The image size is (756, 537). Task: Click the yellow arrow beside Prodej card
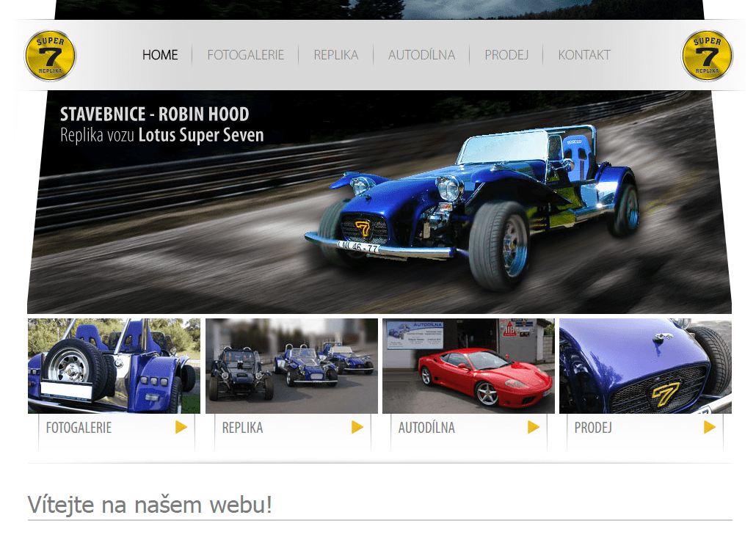[709, 427]
